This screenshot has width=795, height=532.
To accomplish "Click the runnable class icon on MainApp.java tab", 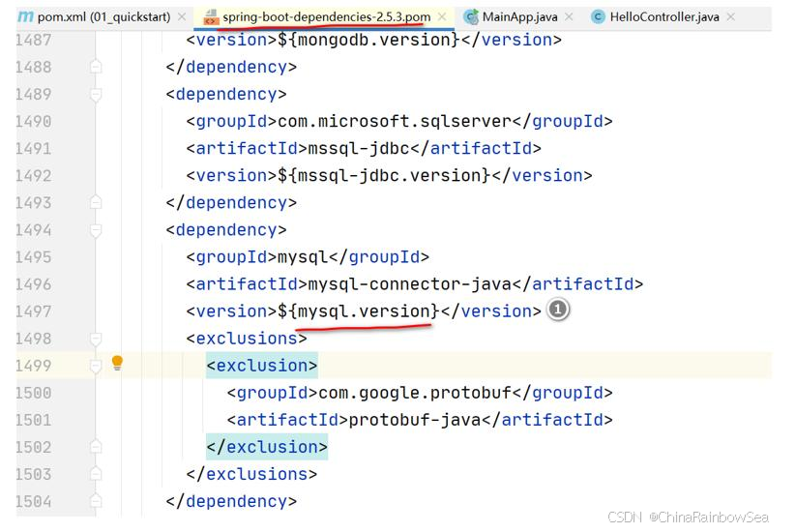I will 471,16.
